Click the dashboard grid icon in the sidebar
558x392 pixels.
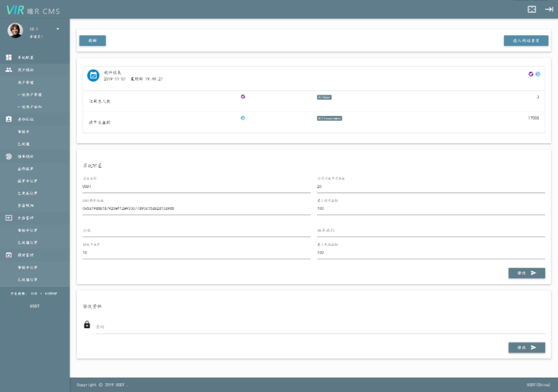(x=9, y=57)
